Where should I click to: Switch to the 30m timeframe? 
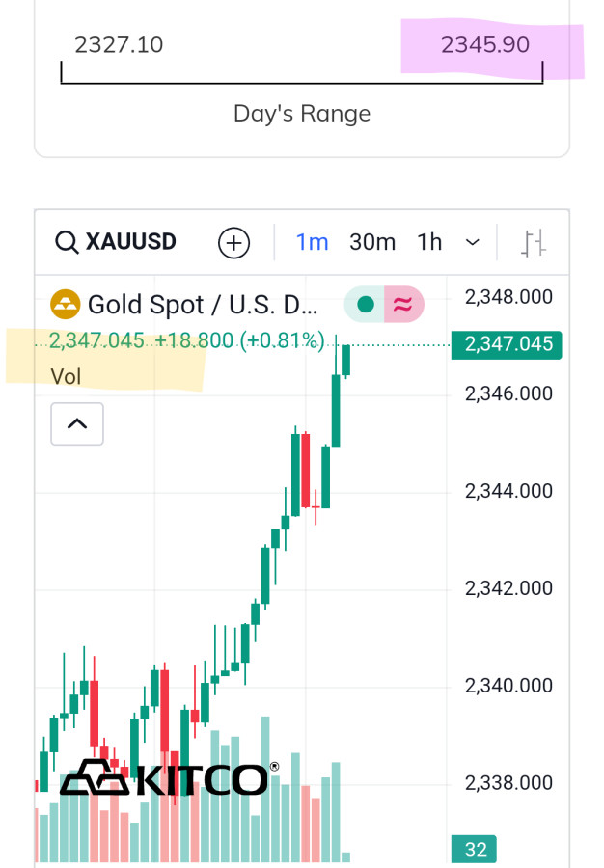coord(372,242)
